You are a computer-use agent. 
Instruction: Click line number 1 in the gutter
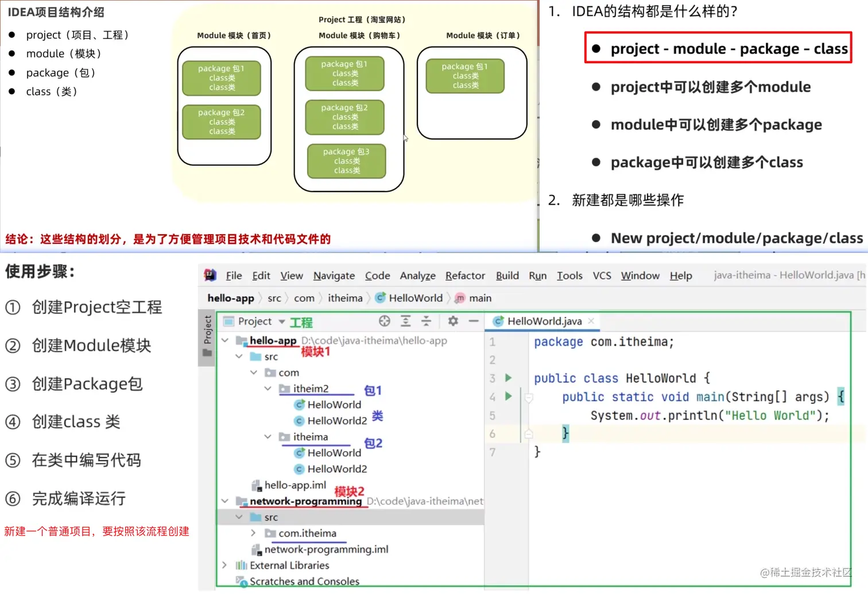coord(492,342)
